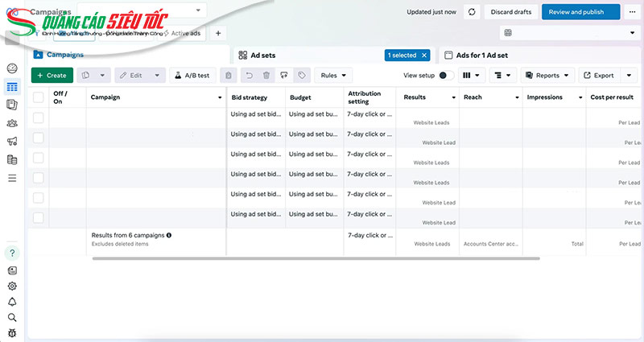The width and height of the screenshot is (644, 342).
Task: Click the info icon beside Results from 6 campaigns
Action: click(x=169, y=235)
